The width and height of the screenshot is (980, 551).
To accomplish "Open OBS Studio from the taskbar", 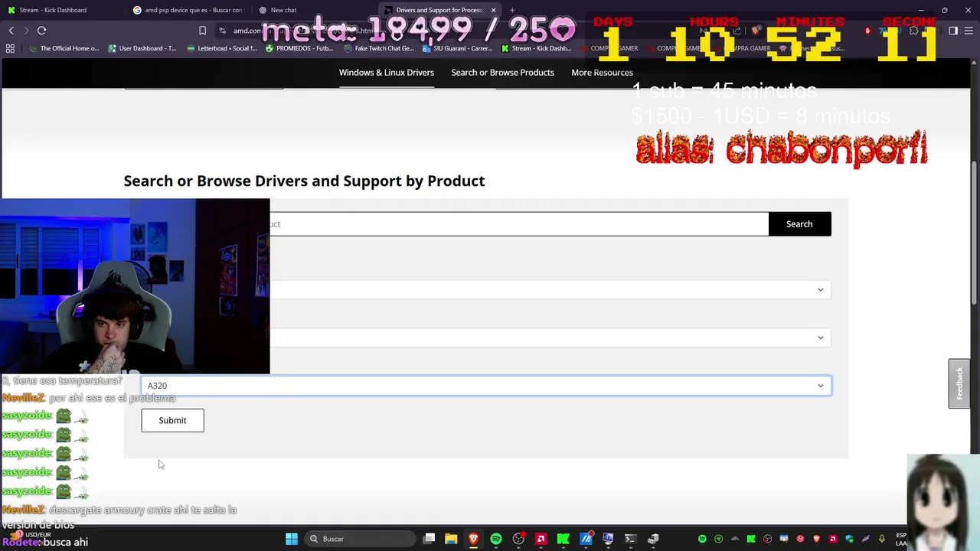I will coord(518,539).
